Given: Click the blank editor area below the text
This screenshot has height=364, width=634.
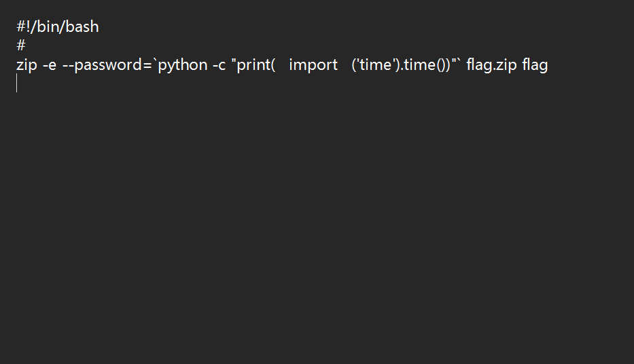Looking at the screenshot, I should click(x=317, y=224).
